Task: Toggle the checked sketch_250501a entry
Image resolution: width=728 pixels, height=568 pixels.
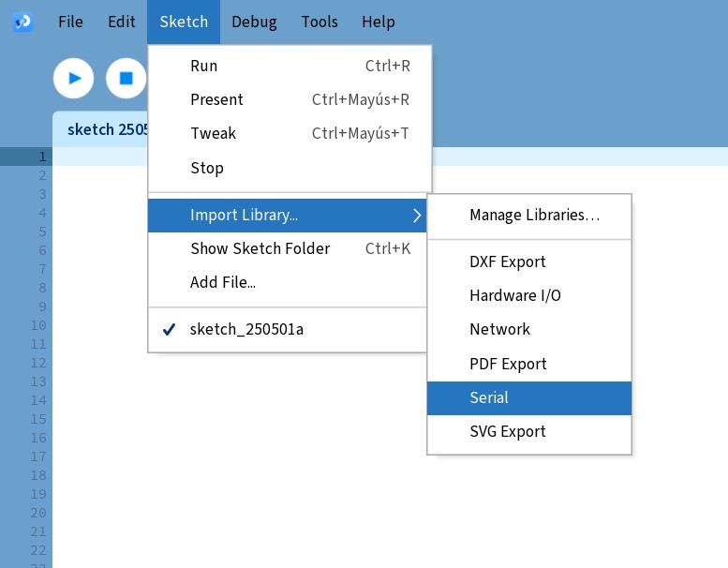Action: coord(288,329)
